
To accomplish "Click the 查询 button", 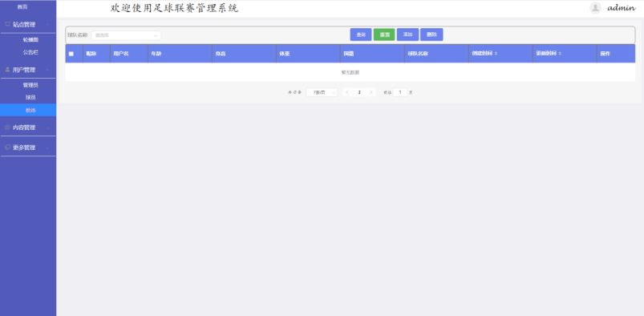I will tap(361, 34).
